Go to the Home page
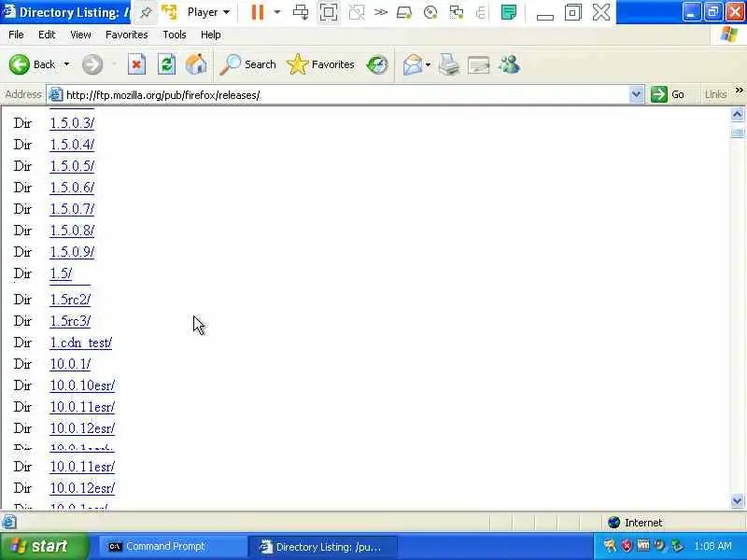747x560 pixels. (196, 64)
